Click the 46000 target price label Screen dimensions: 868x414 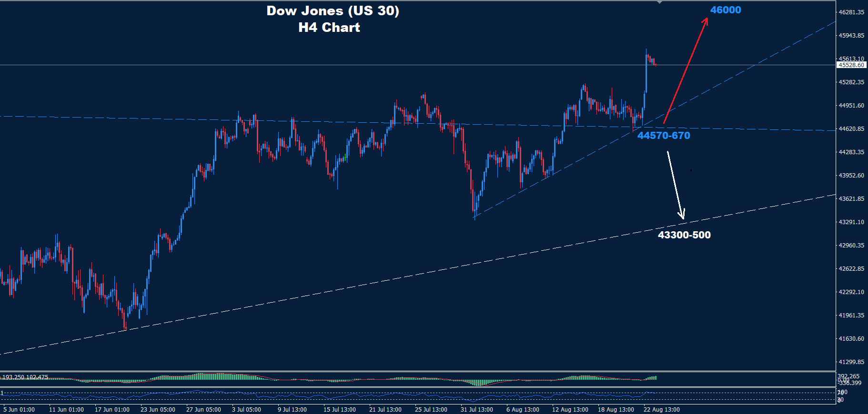point(725,10)
